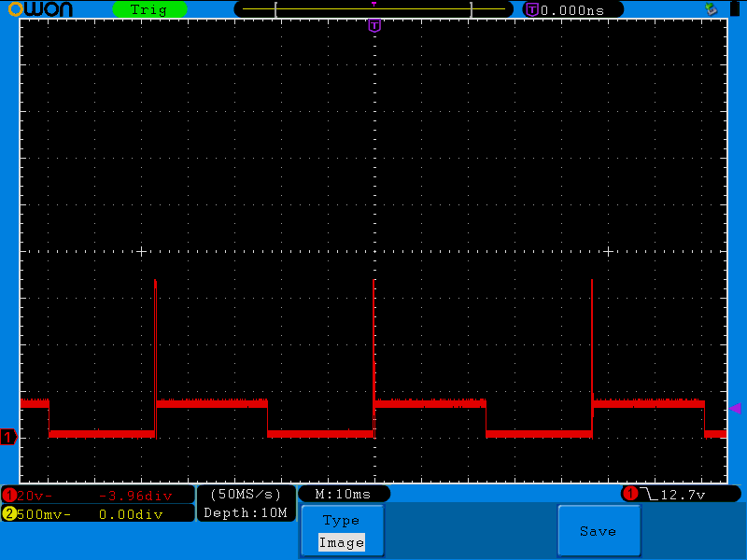This screenshot has height=560, width=747.
Task: Open the Type softkey menu
Action: coord(342,520)
